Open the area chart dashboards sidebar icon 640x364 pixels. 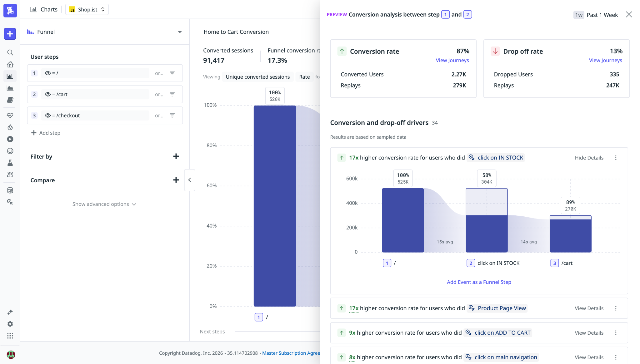click(x=10, y=88)
